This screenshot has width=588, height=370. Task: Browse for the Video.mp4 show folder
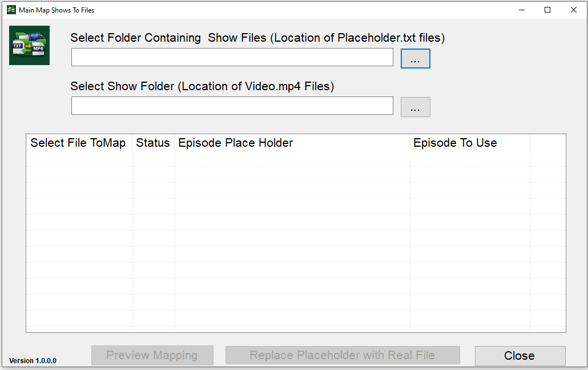(x=415, y=107)
